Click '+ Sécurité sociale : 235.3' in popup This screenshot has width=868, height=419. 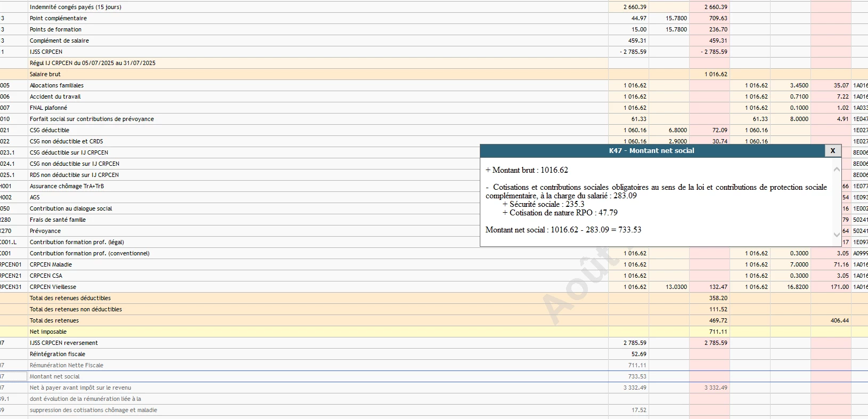543,204
